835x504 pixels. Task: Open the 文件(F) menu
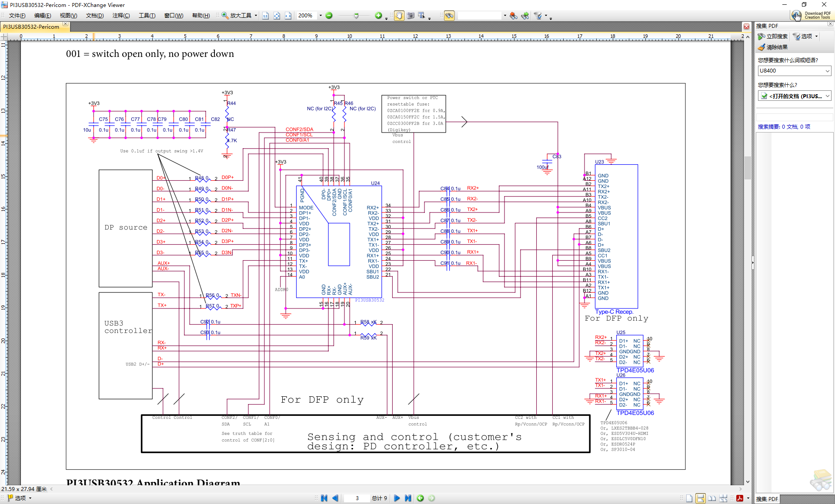(x=17, y=16)
